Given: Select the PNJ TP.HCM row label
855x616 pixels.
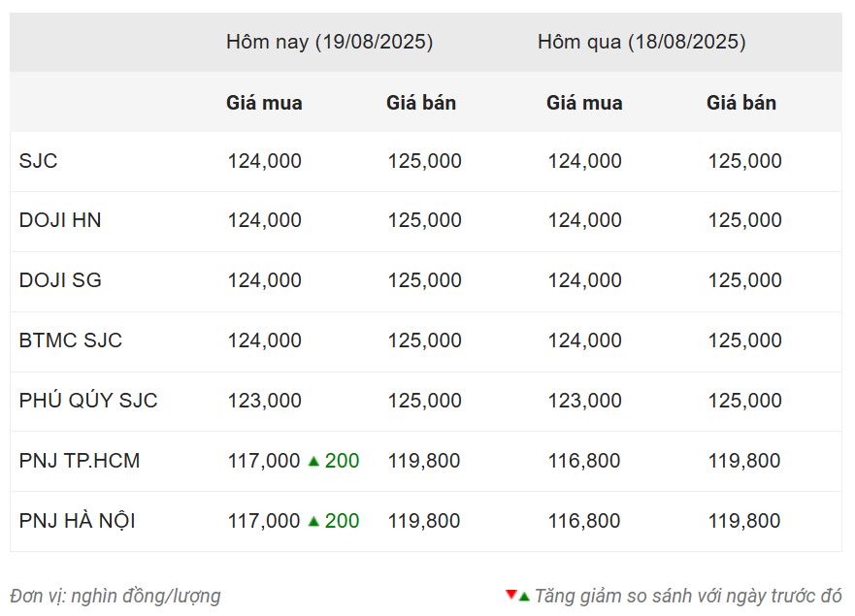Looking at the screenshot, I should pyautogui.click(x=80, y=461).
